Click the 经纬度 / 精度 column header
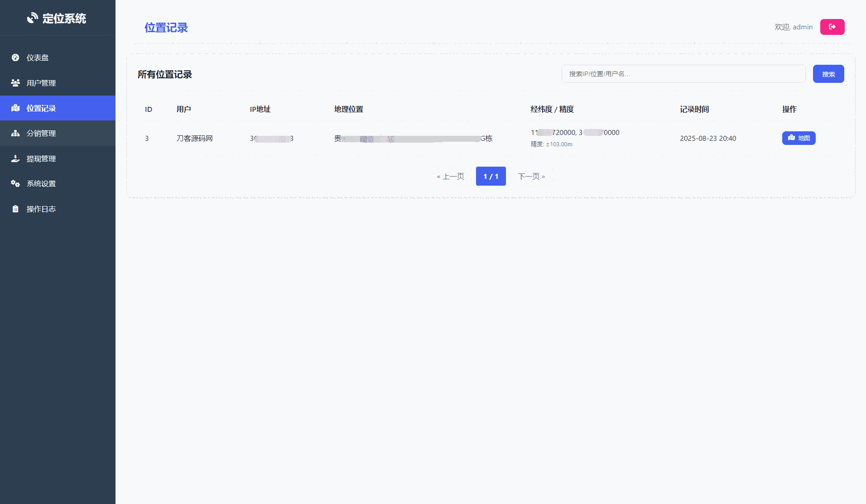The height and width of the screenshot is (504, 866). (x=552, y=109)
